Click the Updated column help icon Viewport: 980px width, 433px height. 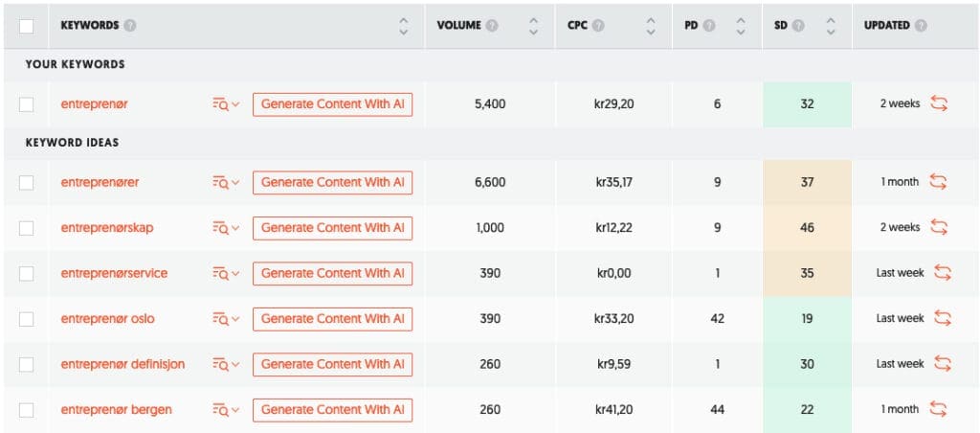point(921,26)
